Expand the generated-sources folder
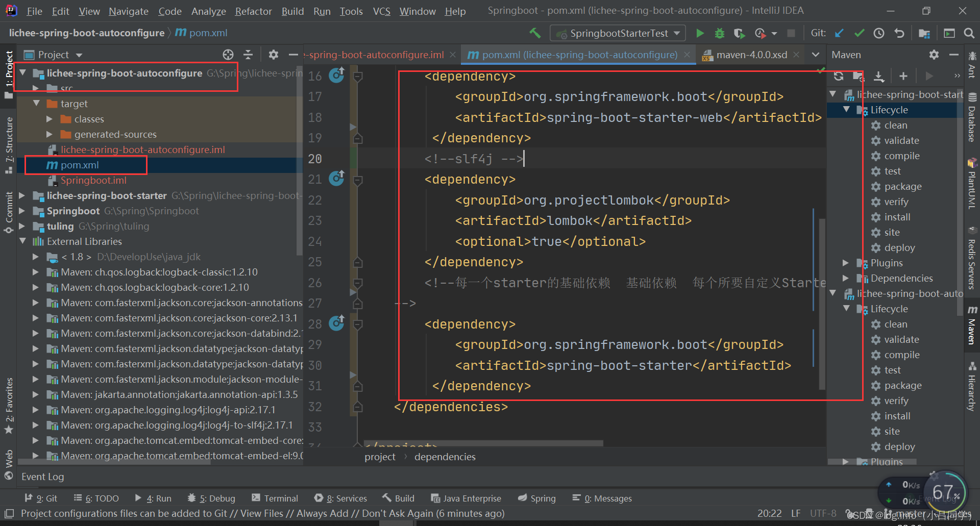The width and height of the screenshot is (980, 526). [50, 134]
